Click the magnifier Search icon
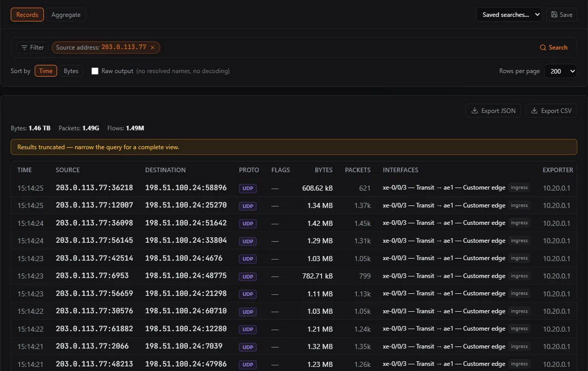The image size is (588, 371). [543, 48]
